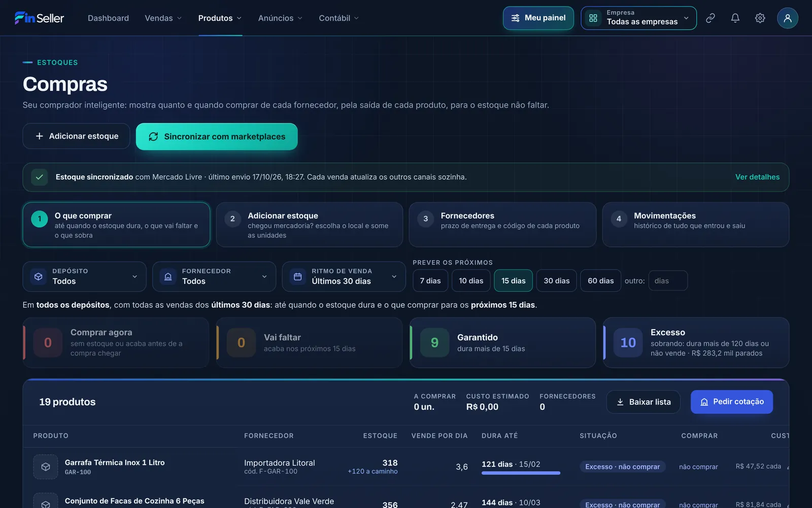Click the Empresa grid icon
Screen dimensions: 812x508
[x=593, y=18]
